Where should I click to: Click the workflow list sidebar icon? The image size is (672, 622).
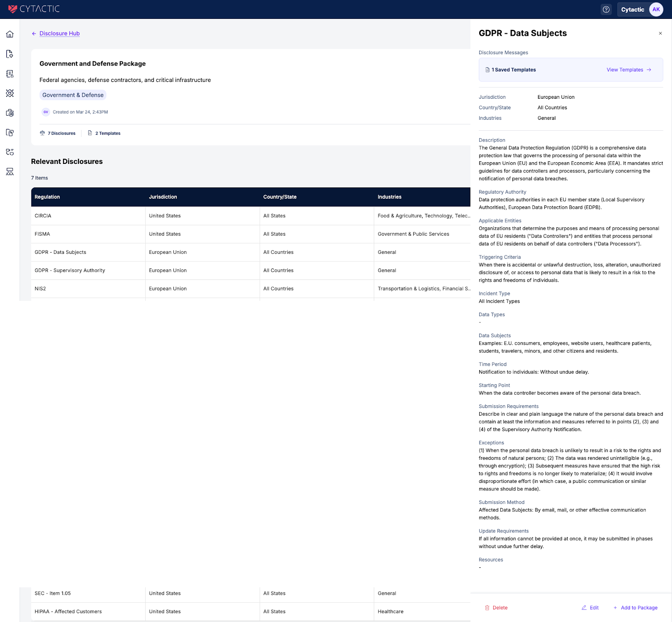click(x=10, y=152)
